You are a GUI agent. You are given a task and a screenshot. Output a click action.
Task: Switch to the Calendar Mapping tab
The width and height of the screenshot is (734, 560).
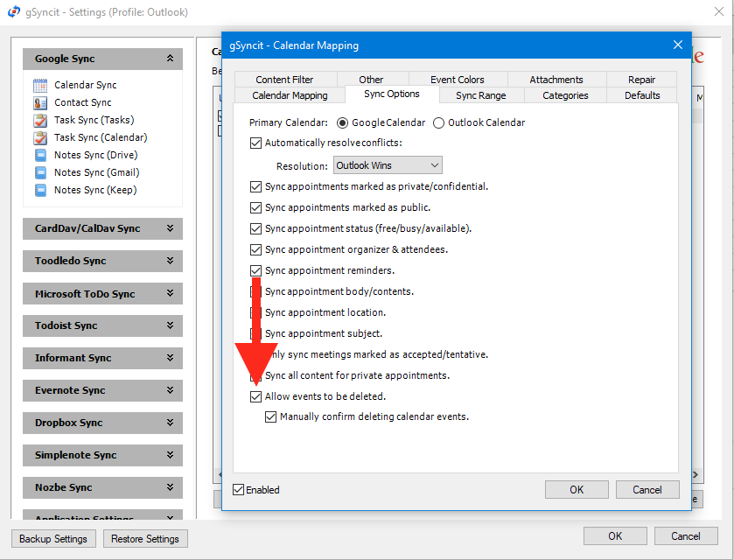tap(290, 95)
